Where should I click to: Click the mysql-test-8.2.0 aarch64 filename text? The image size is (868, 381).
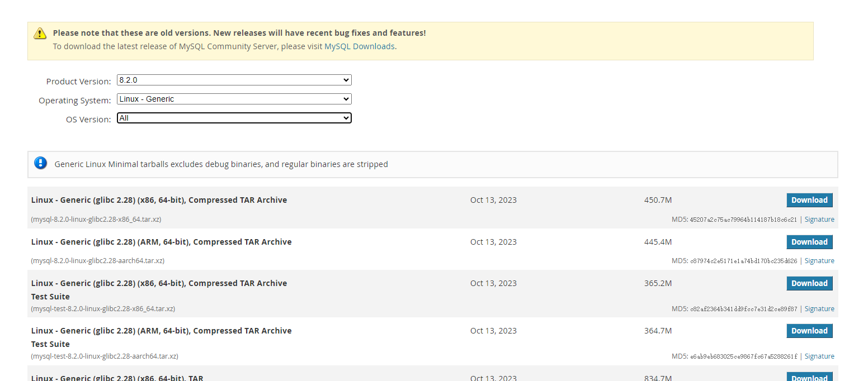pos(105,356)
